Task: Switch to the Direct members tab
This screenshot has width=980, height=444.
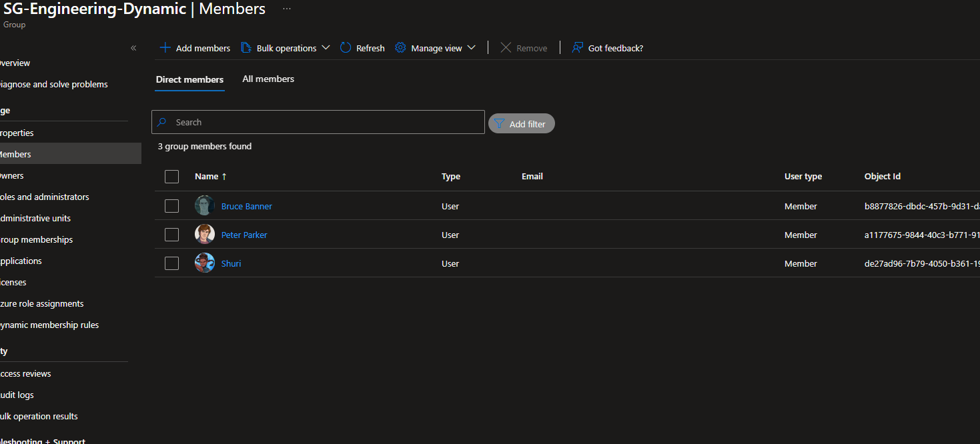Action: [x=189, y=79]
